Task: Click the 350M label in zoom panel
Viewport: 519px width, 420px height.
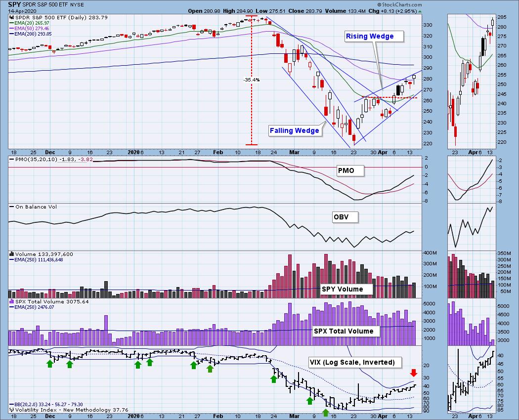Action: [x=504, y=253]
